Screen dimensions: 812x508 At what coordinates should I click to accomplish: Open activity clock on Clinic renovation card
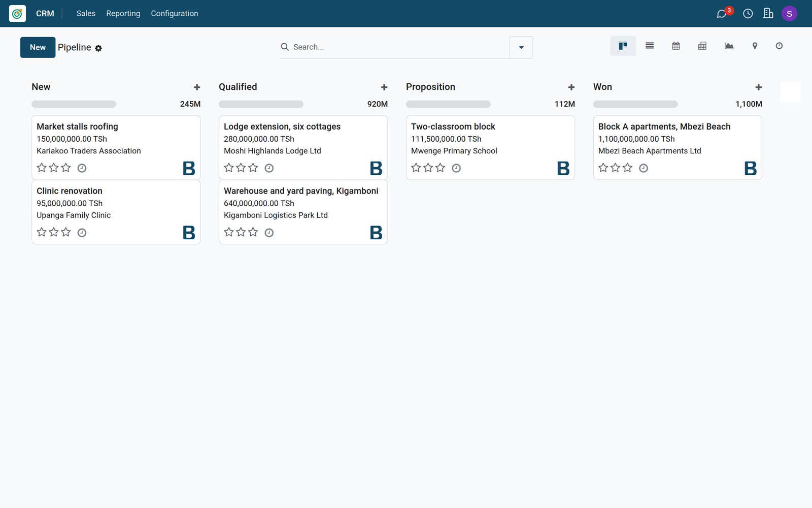tap(82, 233)
